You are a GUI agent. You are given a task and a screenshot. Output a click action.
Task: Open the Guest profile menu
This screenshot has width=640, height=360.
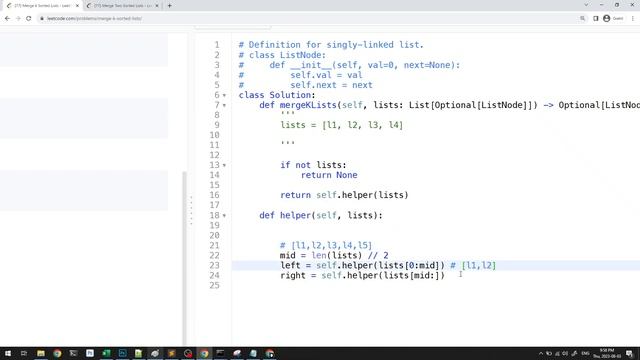(613, 18)
